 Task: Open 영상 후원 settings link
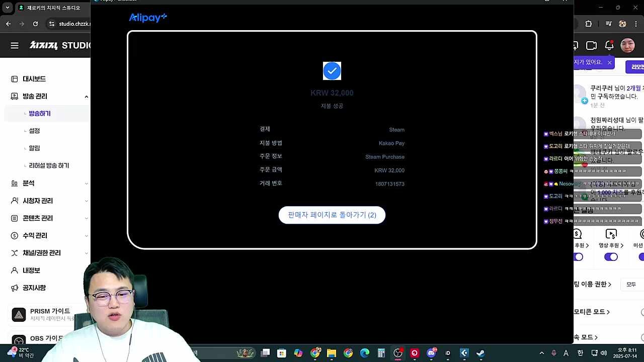coord(611,245)
